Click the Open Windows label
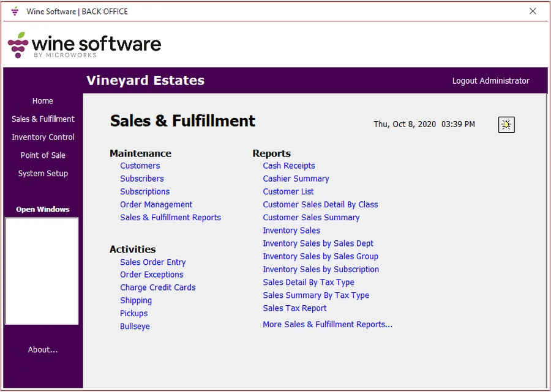 [42, 210]
